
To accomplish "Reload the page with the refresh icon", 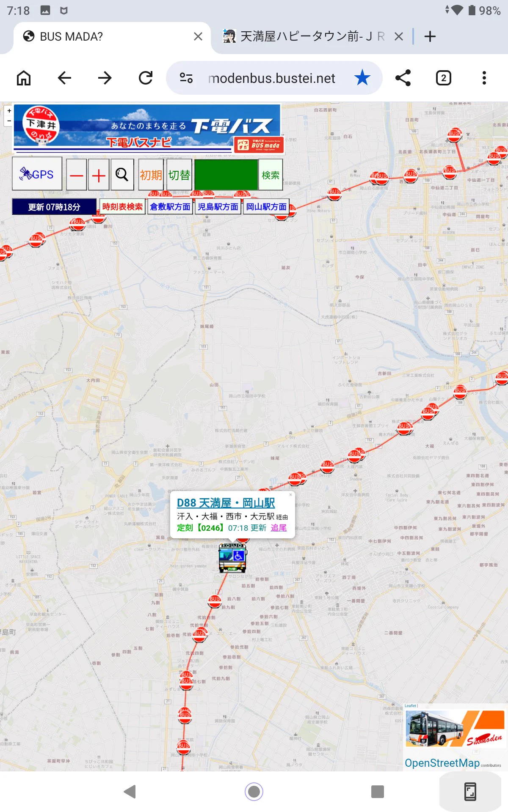I will (x=146, y=78).
